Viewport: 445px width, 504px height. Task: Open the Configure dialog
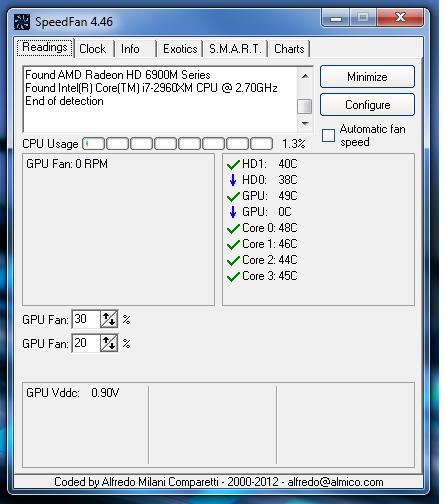(x=367, y=105)
